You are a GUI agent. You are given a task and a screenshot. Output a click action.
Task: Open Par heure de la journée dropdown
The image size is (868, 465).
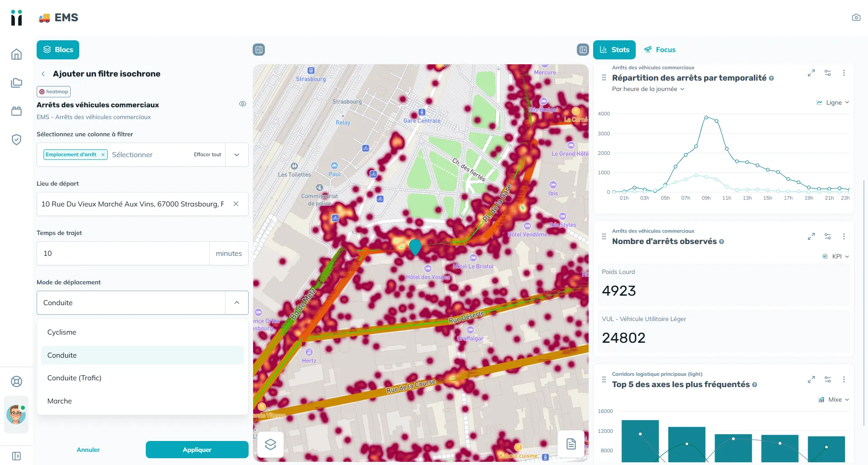click(x=648, y=89)
